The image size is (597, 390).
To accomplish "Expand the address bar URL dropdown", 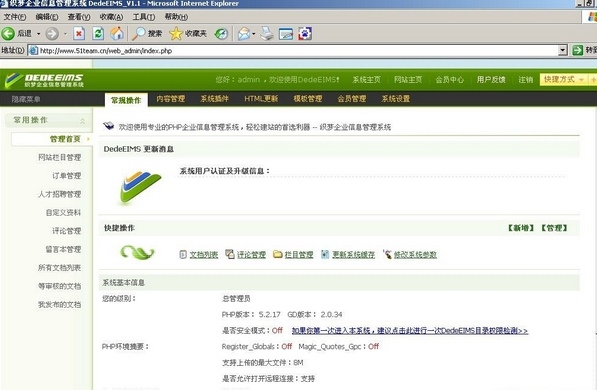I will (563, 50).
